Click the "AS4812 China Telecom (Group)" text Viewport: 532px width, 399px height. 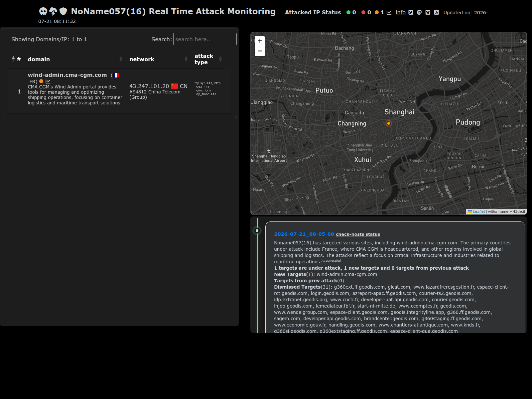point(155,94)
